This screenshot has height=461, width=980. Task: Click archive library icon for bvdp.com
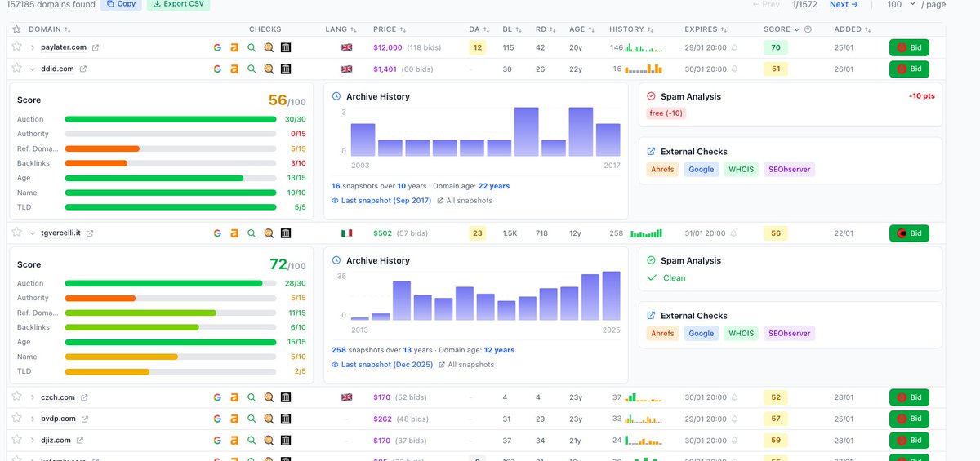pos(286,419)
